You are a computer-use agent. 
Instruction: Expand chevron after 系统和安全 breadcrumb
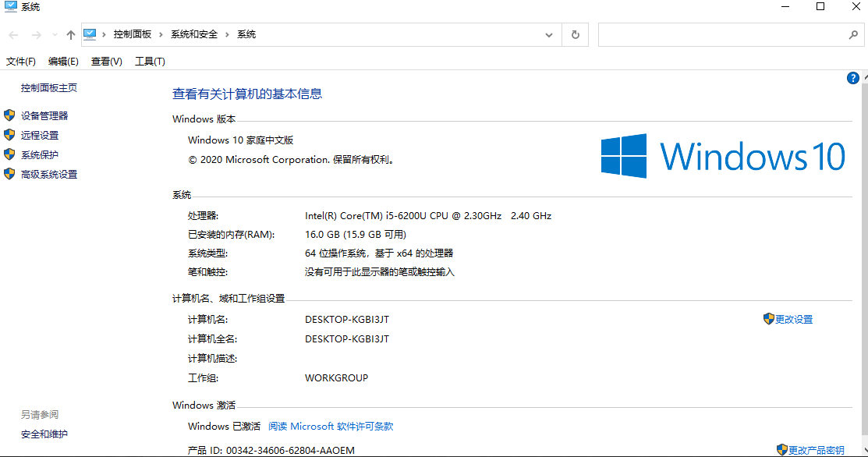[227, 35]
